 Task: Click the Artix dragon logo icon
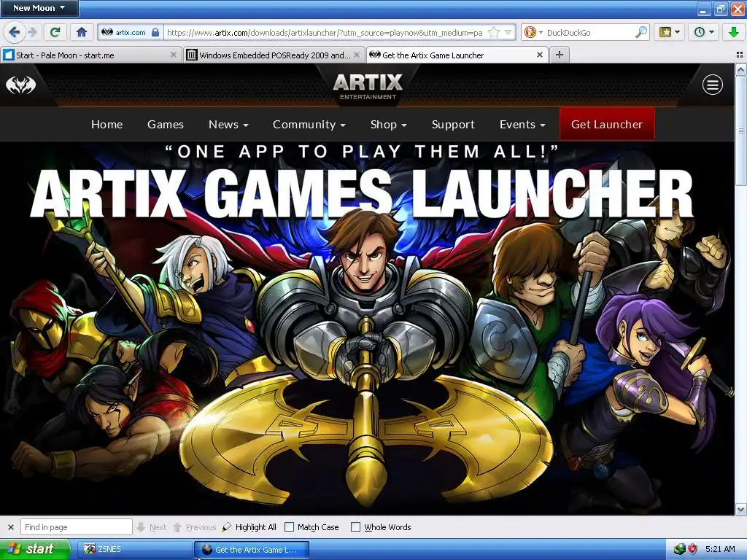tap(20, 85)
